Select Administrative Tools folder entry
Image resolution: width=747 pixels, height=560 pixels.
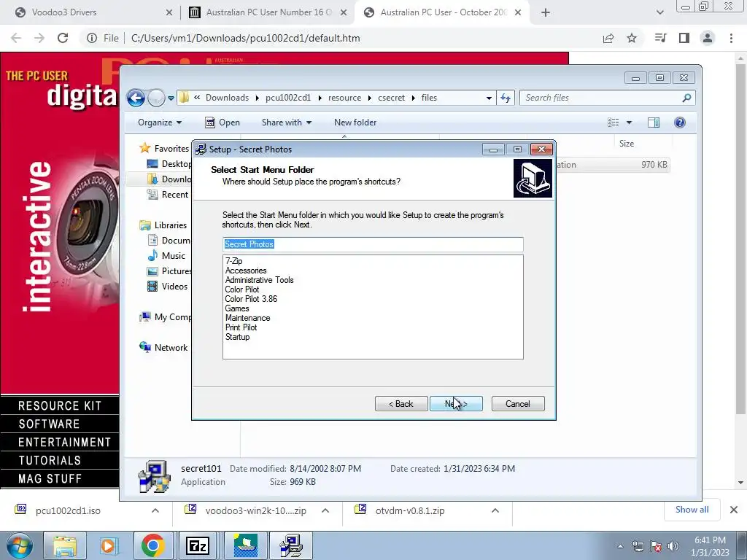(x=259, y=280)
